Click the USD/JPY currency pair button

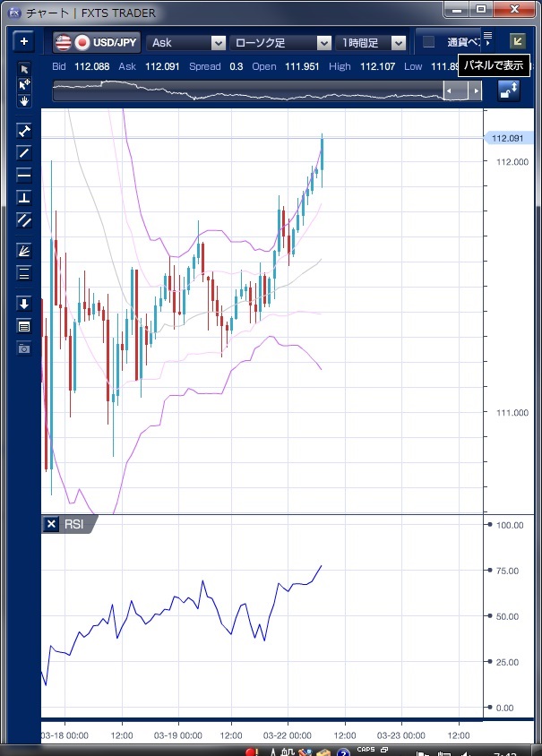(96, 42)
